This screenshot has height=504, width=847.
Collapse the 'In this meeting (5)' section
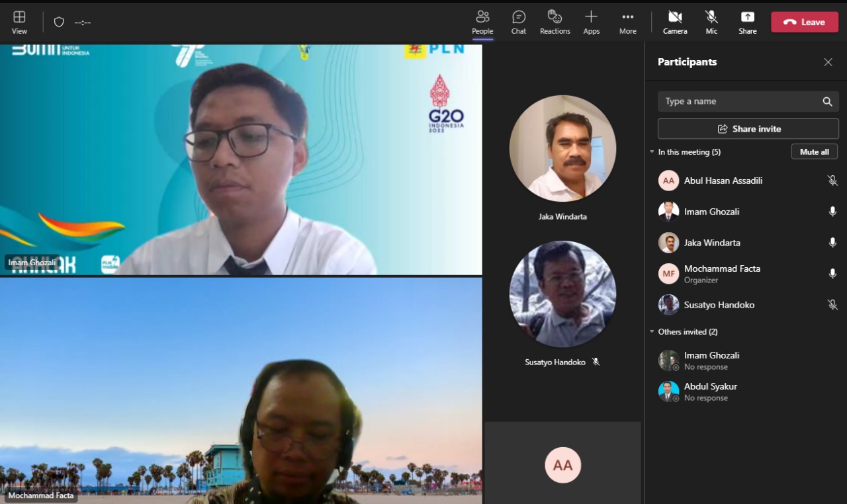(x=652, y=152)
